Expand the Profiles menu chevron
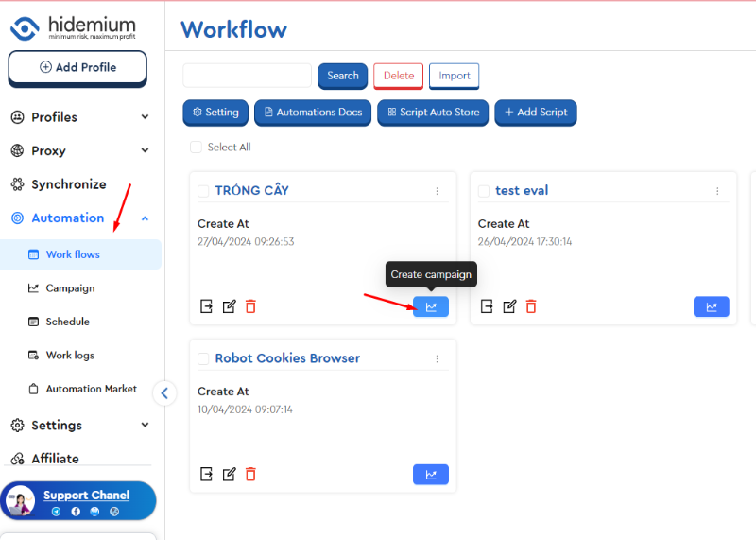Image resolution: width=756 pixels, height=540 pixels. [x=145, y=117]
